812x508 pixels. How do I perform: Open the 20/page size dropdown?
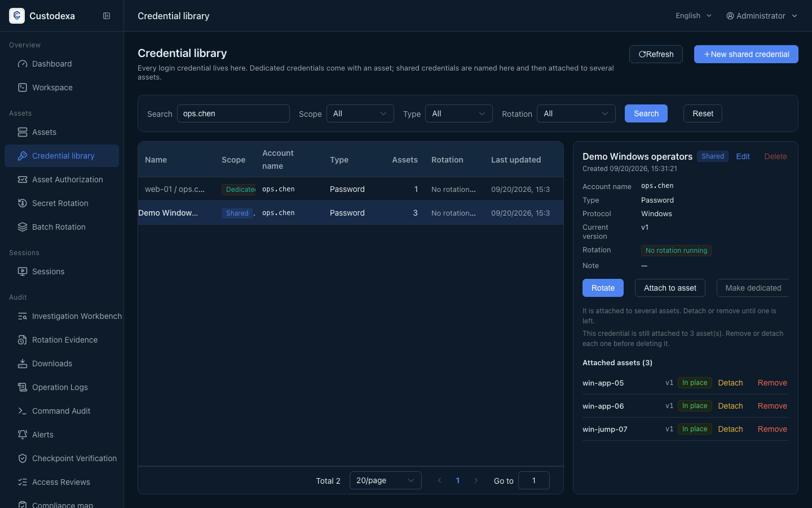point(386,480)
